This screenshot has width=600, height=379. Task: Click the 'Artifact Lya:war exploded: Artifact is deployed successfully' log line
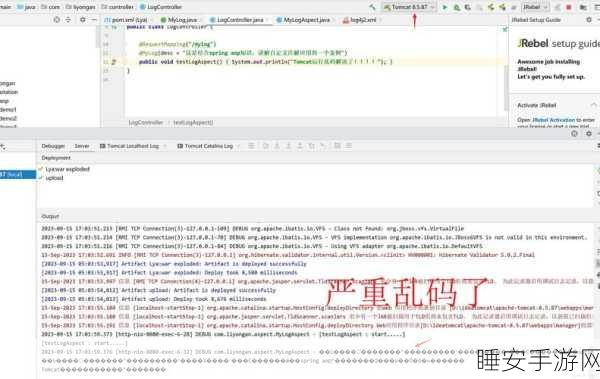174,264
